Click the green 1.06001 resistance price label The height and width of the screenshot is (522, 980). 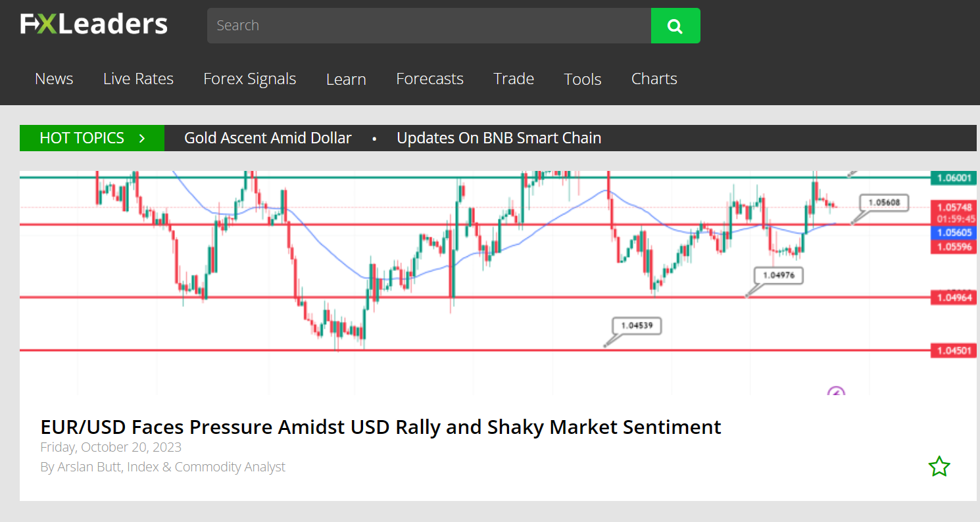tap(952, 178)
